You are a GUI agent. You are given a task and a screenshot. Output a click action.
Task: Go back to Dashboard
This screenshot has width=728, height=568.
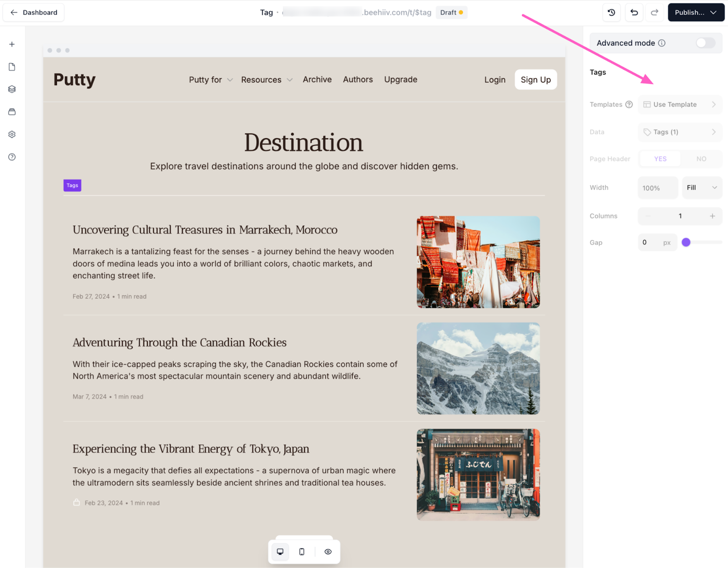point(34,12)
